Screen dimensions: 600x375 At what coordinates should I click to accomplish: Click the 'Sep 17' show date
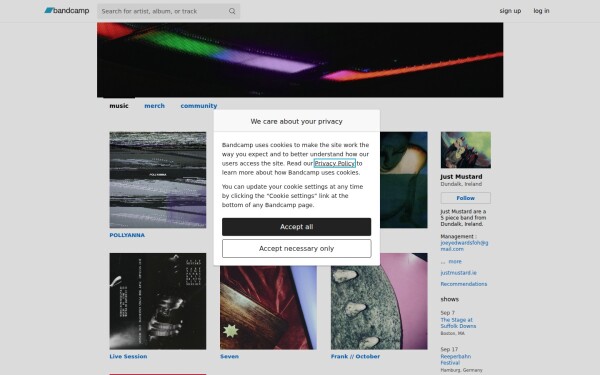pyautogui.click(x=449, y=349)
